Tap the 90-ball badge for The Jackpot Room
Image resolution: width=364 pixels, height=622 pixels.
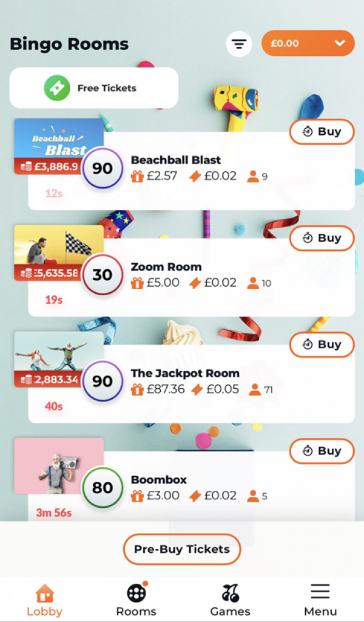pyautogui.click(x=103, y=381)
